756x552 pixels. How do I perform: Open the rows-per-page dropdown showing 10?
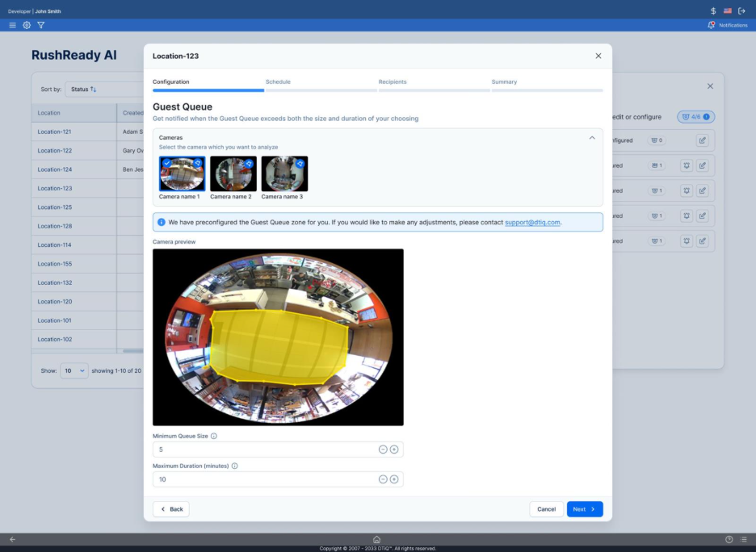point(74,371)
